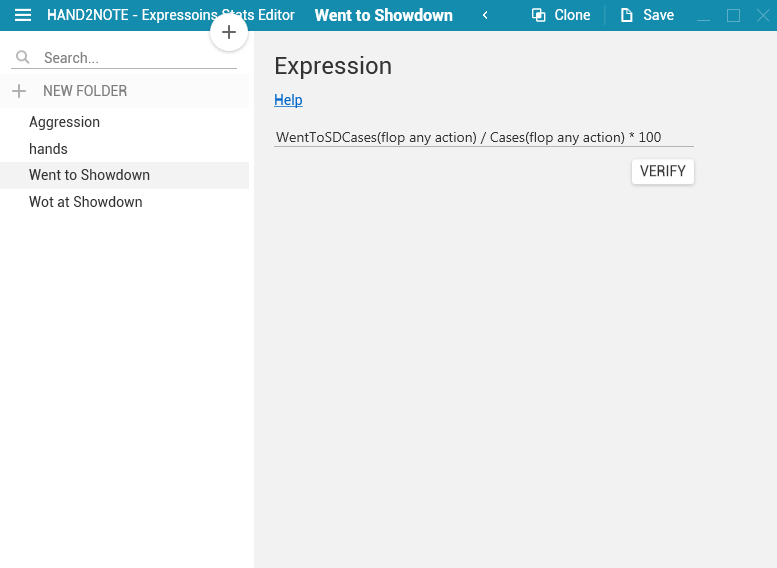
Task: Click the Save label in the header
Action: (658, 15)
